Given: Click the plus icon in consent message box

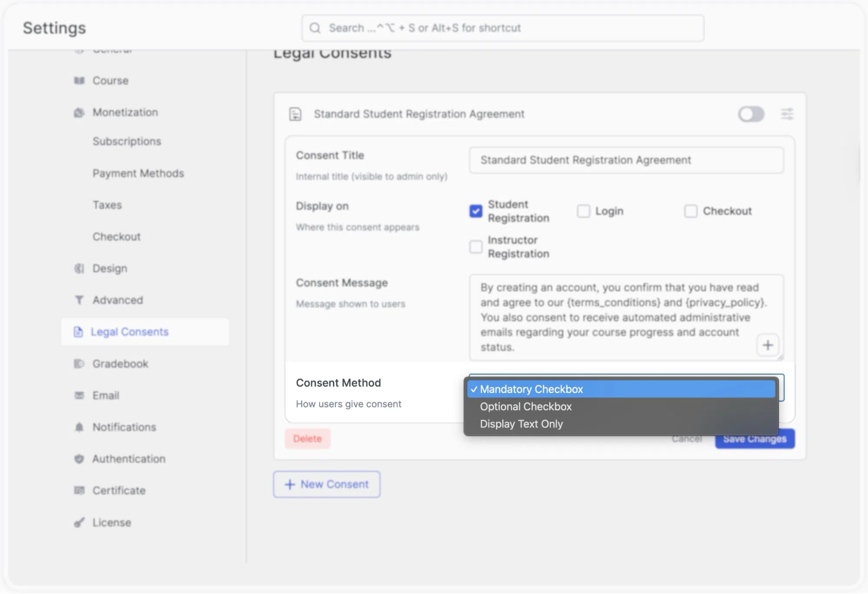Looking at the screenshot, I should 768,345.
